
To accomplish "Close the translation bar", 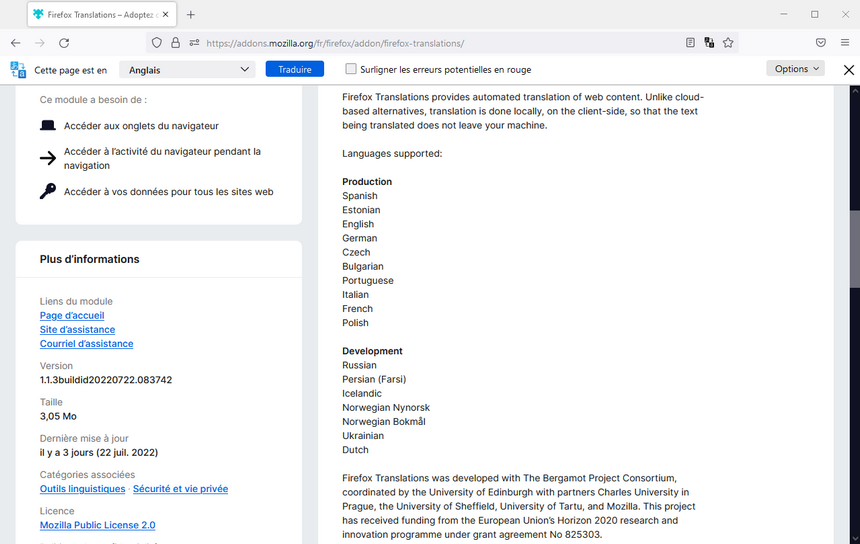I will 848,70.
